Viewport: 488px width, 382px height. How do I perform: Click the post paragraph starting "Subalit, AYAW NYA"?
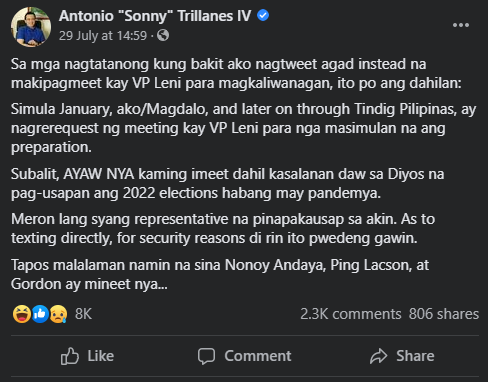coord(227,183)
